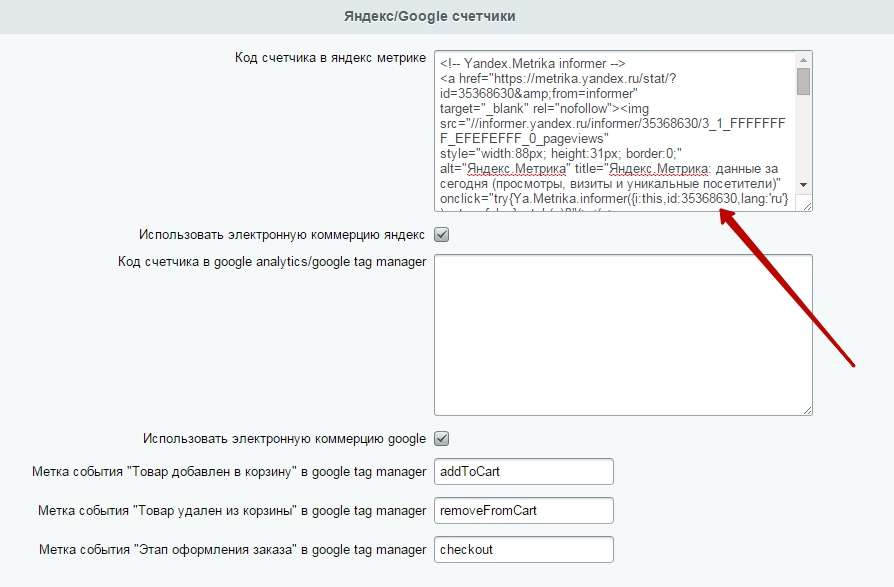Image resolution: width=894 pixels, height=587 pixels.
Task: Click the scrollbar thumb in Yandex code box
Action: 803,81
